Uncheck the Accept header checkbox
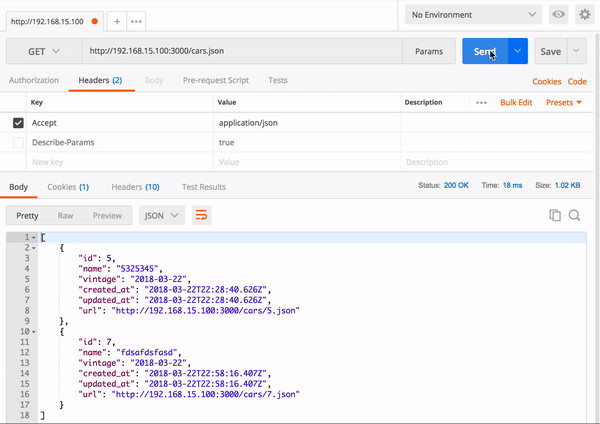Viewport: 600px width, 424px height. point(18,123)
